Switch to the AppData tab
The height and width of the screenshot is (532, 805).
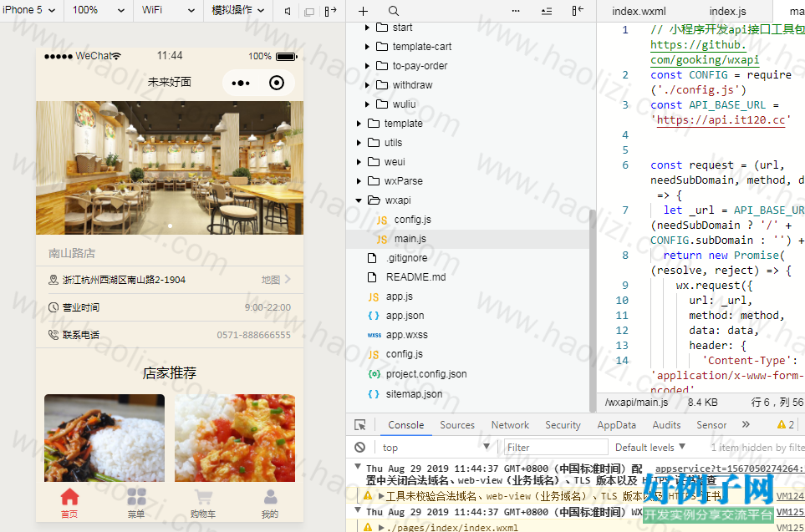point(616,425)
